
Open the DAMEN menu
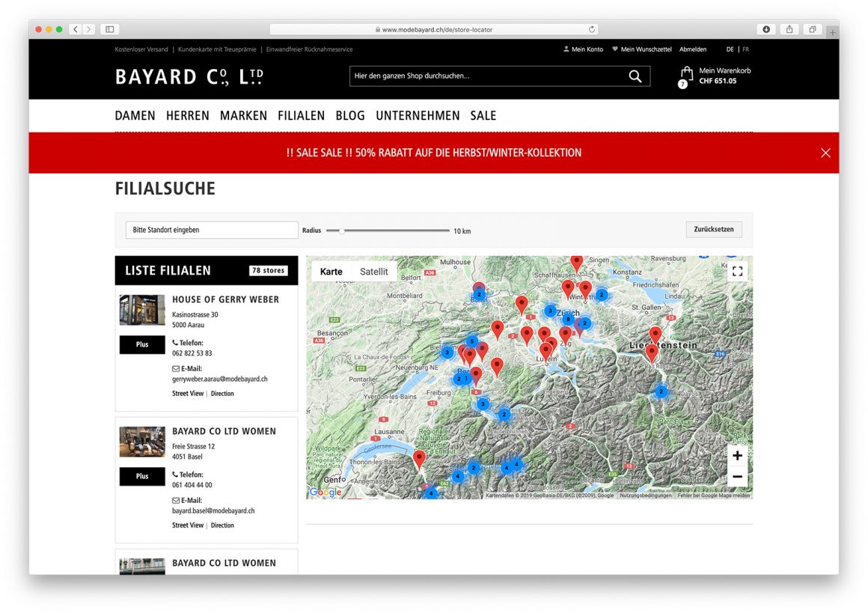[135, 116]
